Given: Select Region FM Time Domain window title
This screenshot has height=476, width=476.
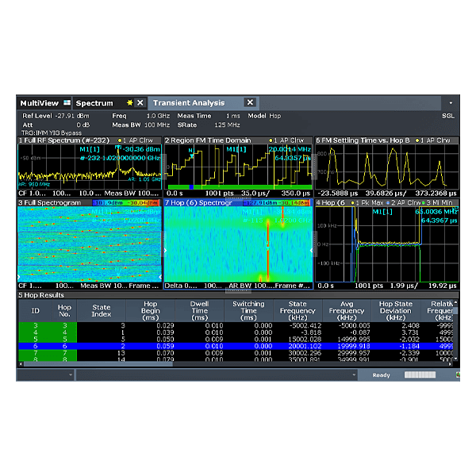Looking at the screenshot, I should (x=208, y=140).
